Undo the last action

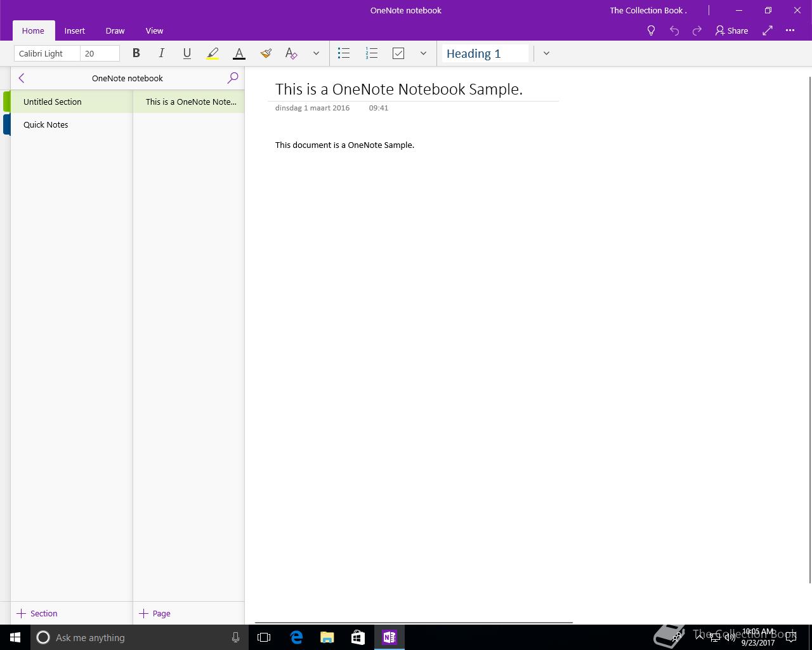674,30
